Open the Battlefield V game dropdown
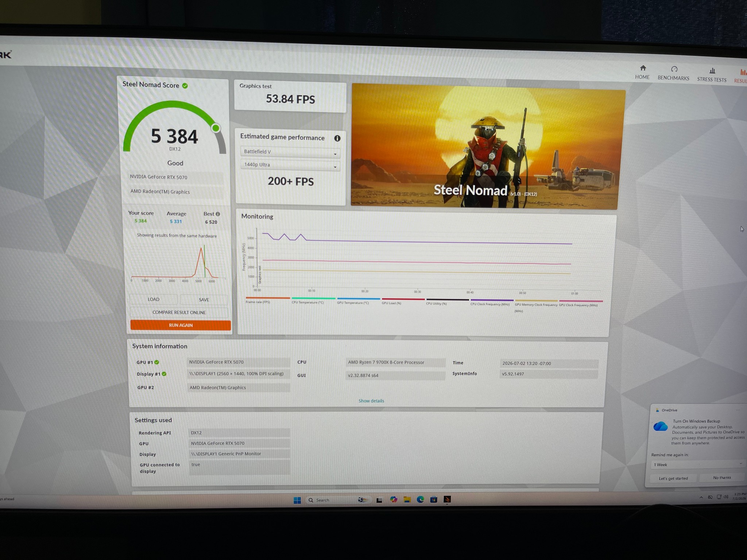The height and width of the screenshot is (560, 747). pos(290,152)
